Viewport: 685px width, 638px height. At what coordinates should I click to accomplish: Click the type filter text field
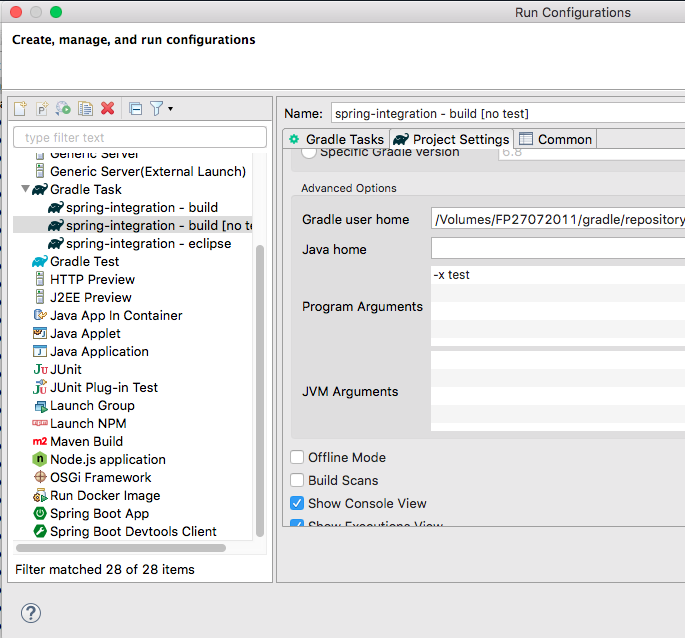[x=140, y=137]
